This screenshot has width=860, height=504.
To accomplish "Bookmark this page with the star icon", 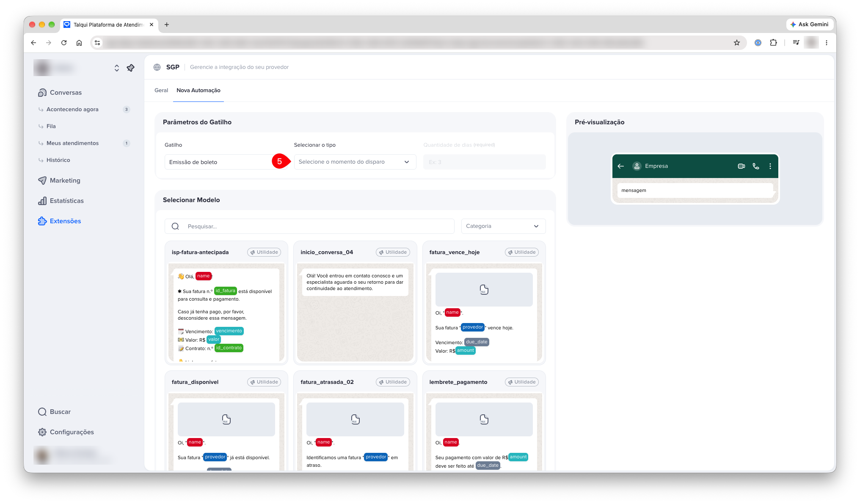I will click(737, 43).
